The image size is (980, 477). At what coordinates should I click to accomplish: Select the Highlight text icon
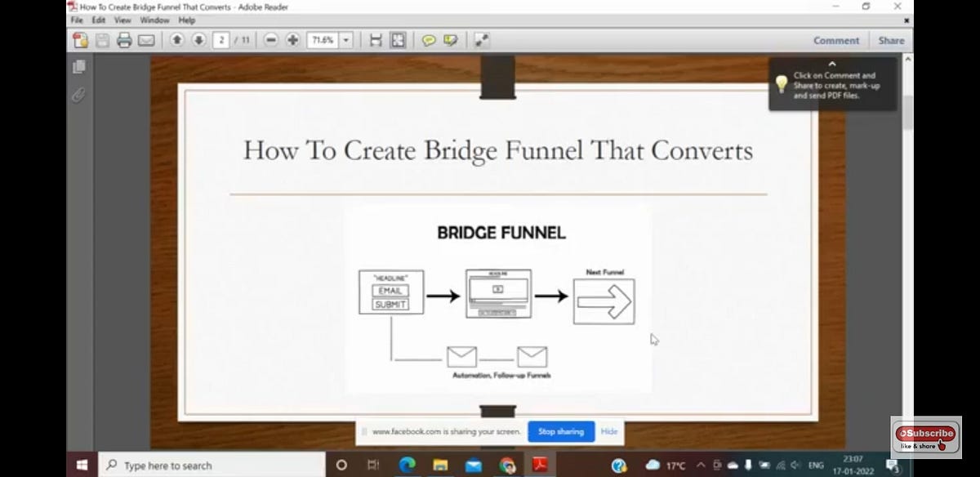coord(450,39)
